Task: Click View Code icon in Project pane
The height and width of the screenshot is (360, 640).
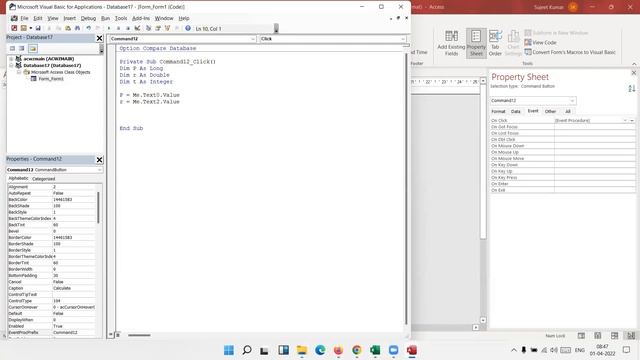Action: [12, 49]
